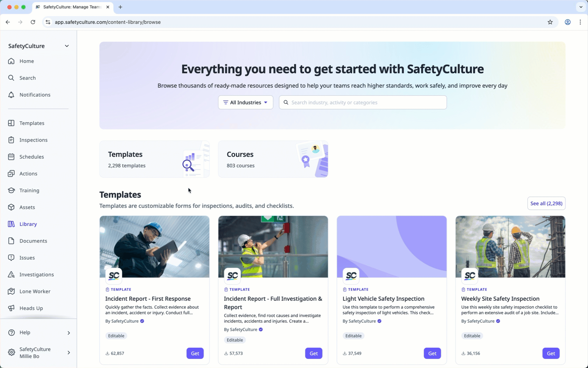
Task: Click the Library books icon
Action: tap(11, 224)
